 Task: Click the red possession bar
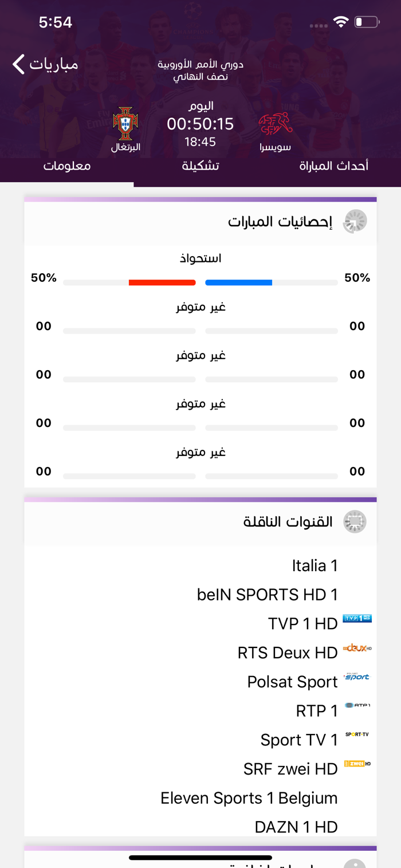162,282
